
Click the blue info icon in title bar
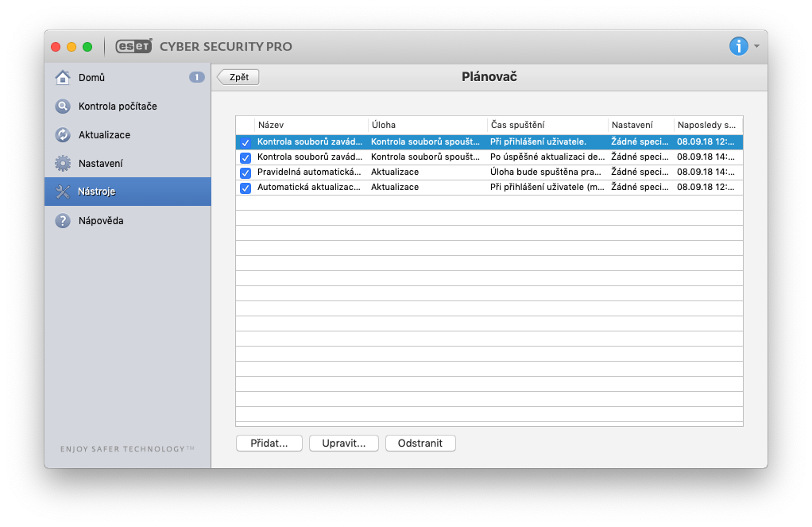[x=738, y=46]
